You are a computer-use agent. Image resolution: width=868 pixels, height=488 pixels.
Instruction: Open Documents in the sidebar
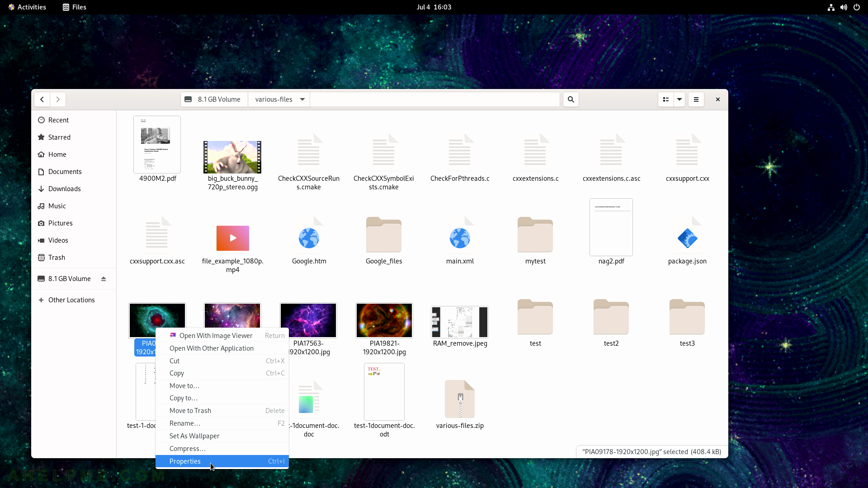point(74,172)
